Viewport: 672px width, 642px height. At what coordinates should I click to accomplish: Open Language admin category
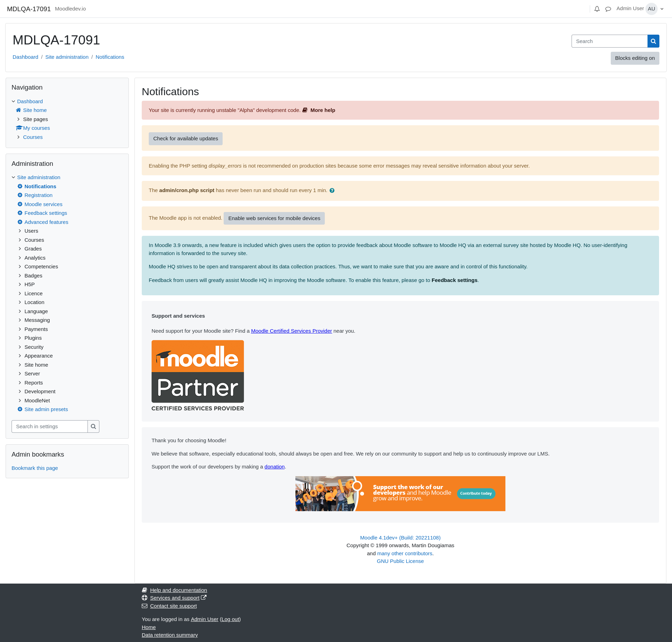pos(36,311)
